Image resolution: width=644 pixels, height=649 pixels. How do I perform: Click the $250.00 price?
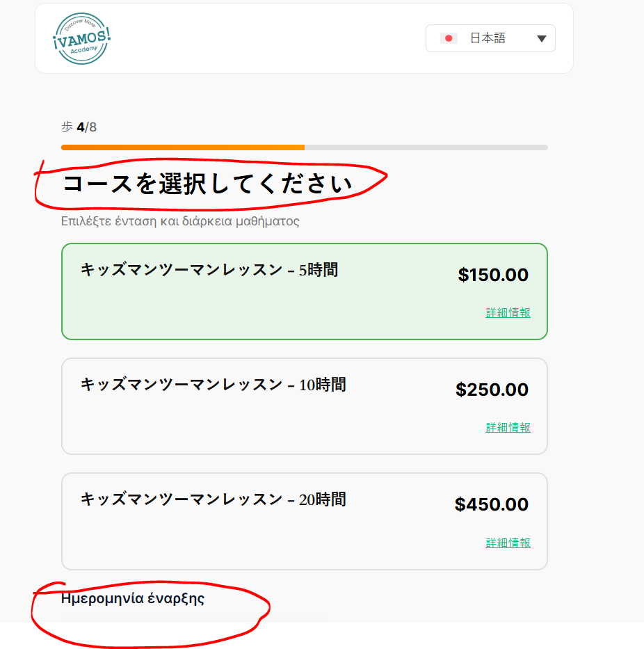(x=492, y=390)
